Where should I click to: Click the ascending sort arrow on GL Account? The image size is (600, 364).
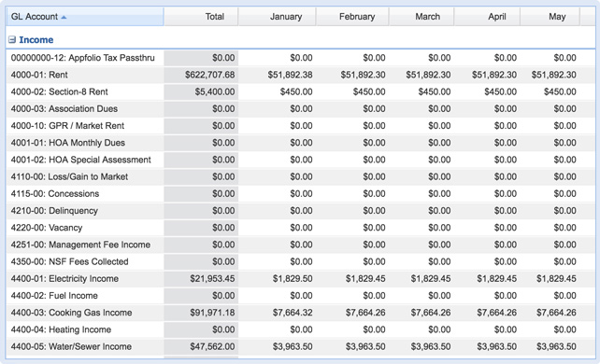point(64,17)
